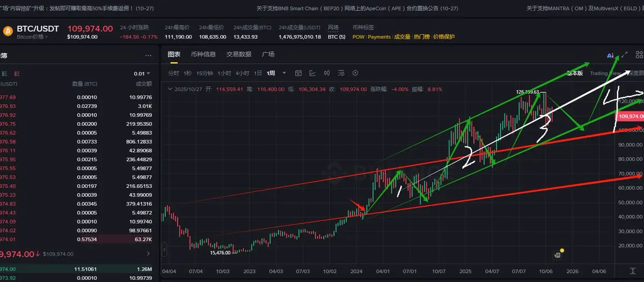The height and width of the screenshot is (282, 644).
Task: Select the 1日 interval
Action: (x=258, y=73)
